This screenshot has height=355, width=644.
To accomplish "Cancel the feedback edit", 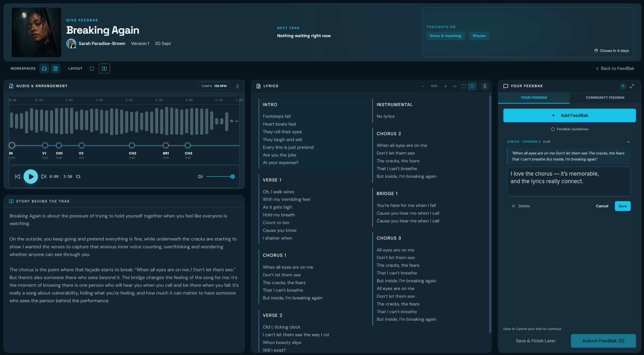I will [x=602, y=206].
